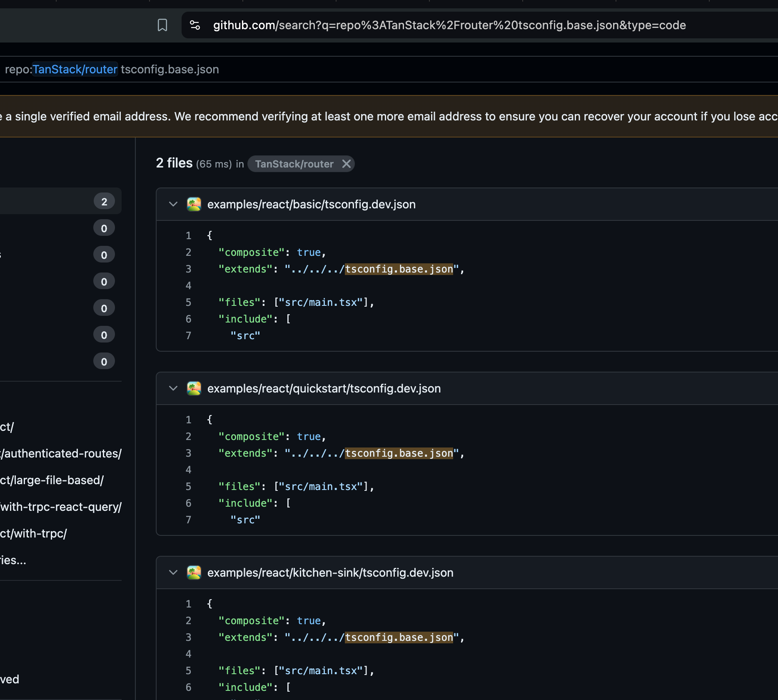Click the github.com search URL text

tap(449, 25)
